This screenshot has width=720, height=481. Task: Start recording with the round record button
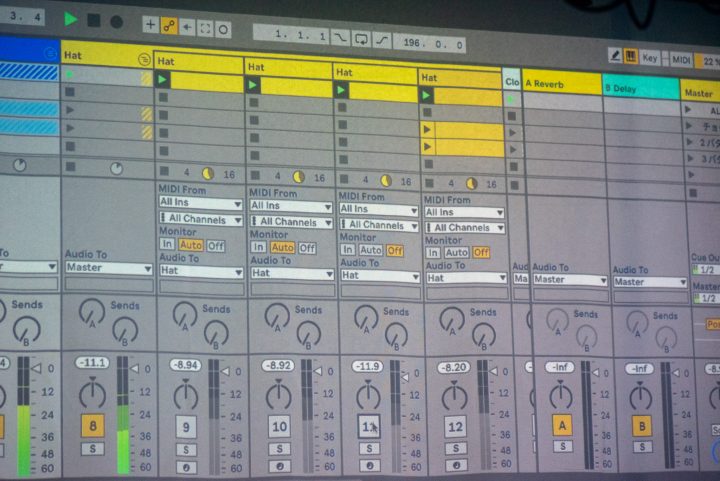coord(117,22)
